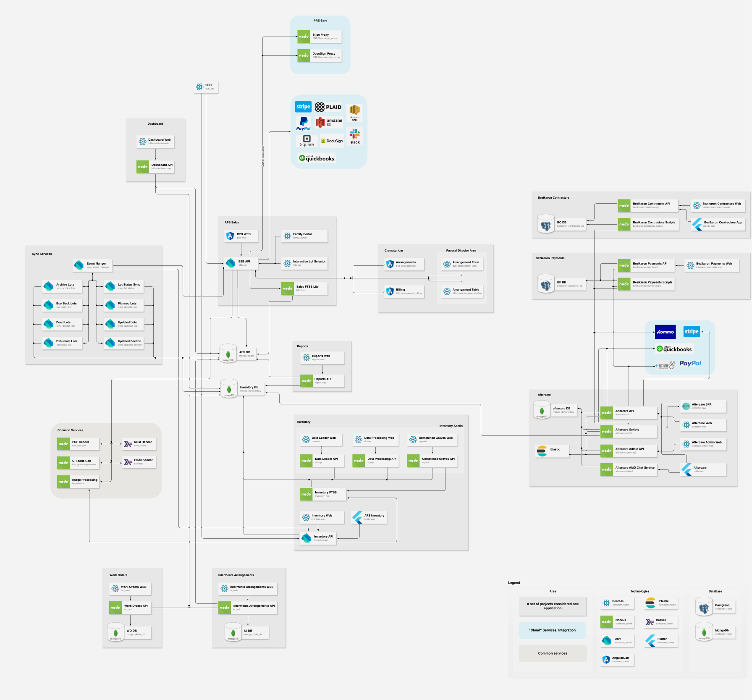
Task: Click the Aftercare AMO Chat Service node
Action: pos(629,469)
